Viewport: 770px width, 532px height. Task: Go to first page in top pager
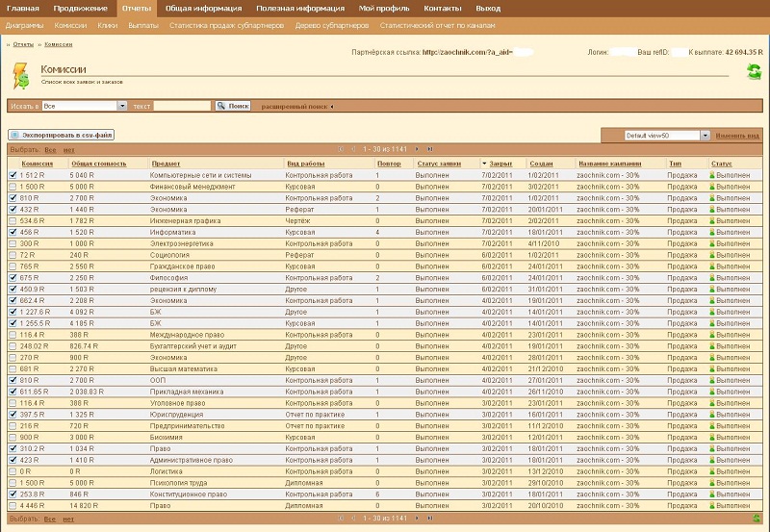341,149
